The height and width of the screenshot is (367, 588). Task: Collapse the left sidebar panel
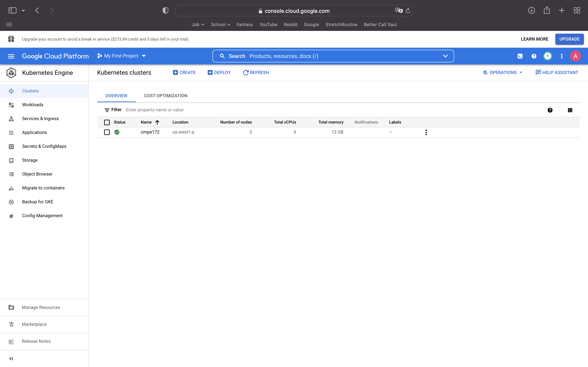(x=11, y=358)
